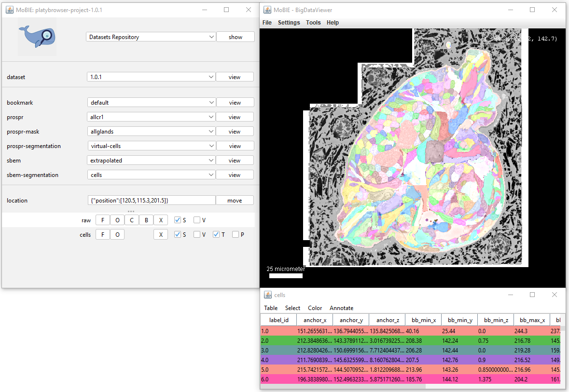Uncheck the T checkbox for cells
The height and width of the screenshot is (392, 569).
click(x=216, y=235)
